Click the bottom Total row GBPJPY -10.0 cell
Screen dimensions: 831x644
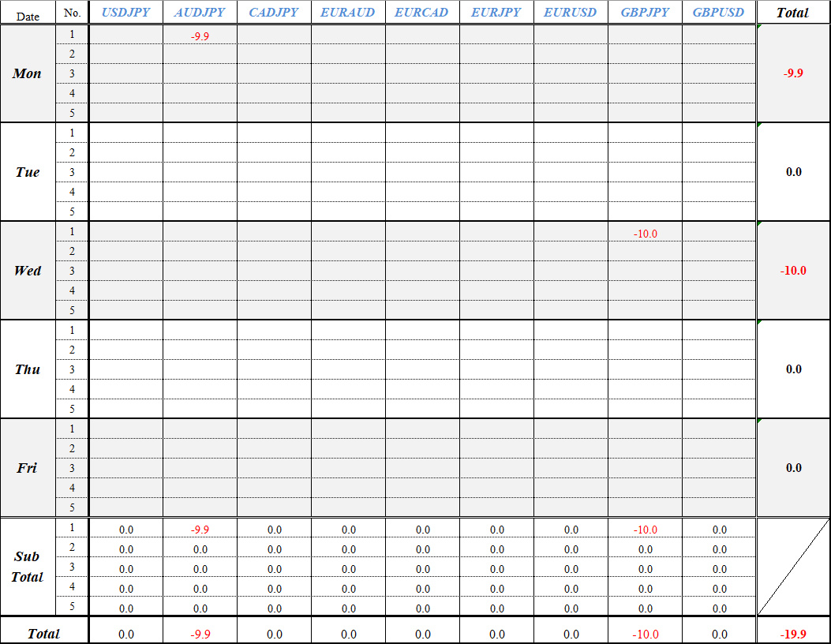(x=645, y=634)
